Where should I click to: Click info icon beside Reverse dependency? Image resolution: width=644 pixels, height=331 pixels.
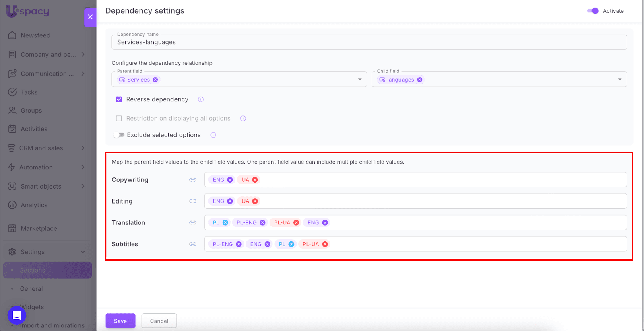pos(201,99)
